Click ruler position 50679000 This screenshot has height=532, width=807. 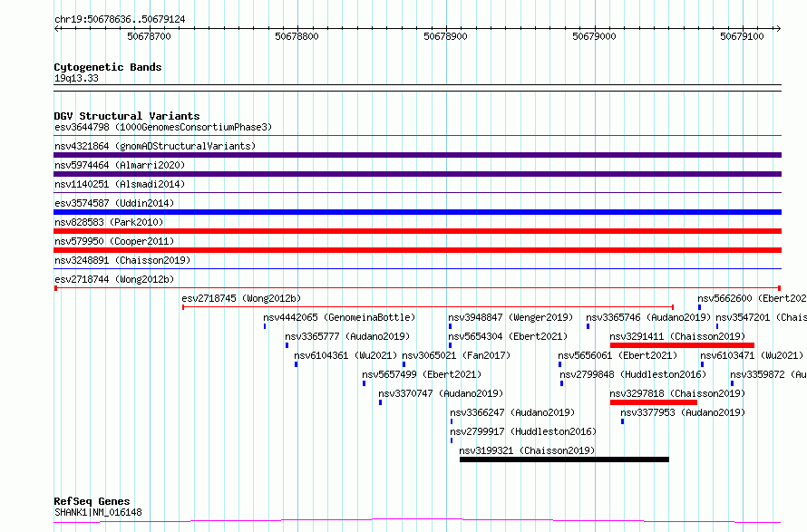point(594,36)
